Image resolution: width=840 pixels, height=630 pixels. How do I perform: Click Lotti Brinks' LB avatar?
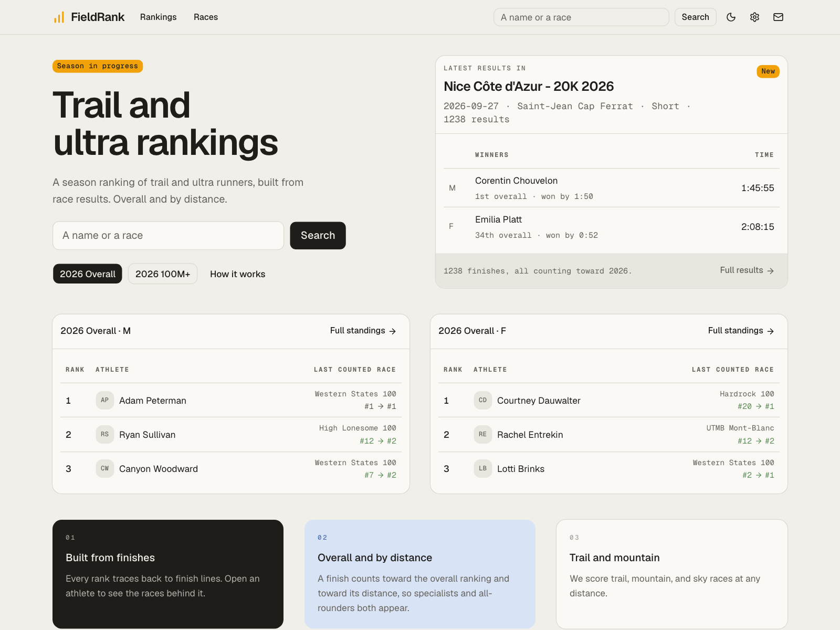(482, 468)
